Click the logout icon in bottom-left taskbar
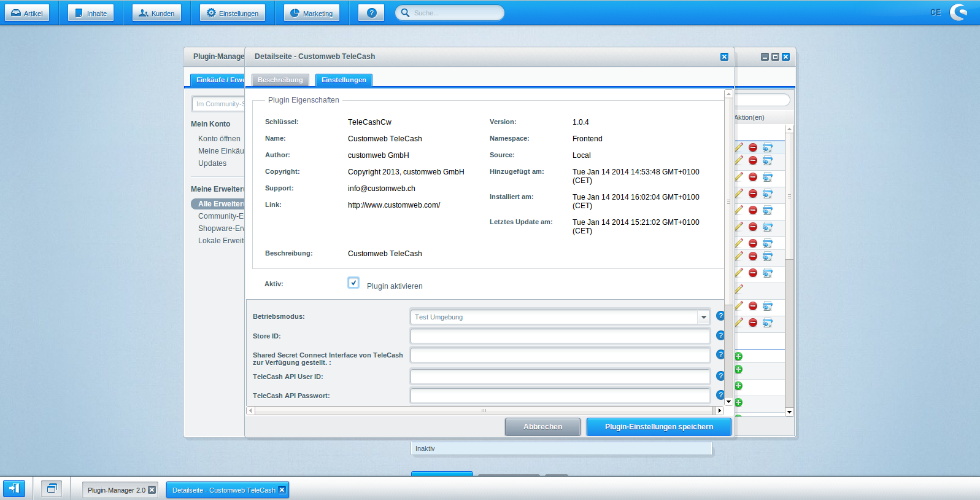Image resolution: width=980 pixels, height=500 pixels. [x=14, y=488]
